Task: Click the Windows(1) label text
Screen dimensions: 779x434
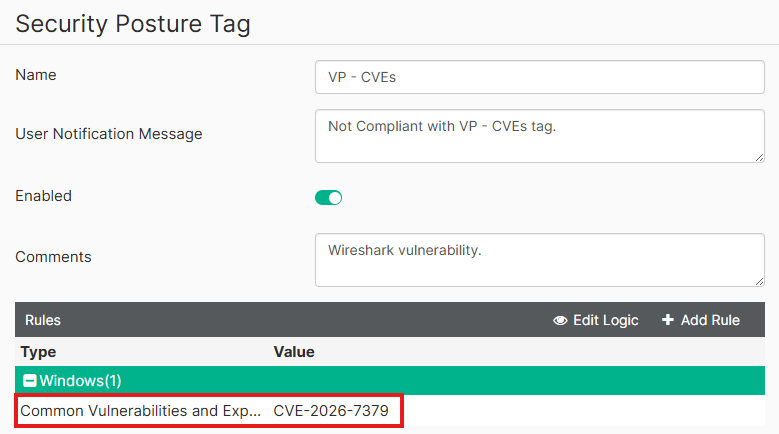Action: coord(80,381)
